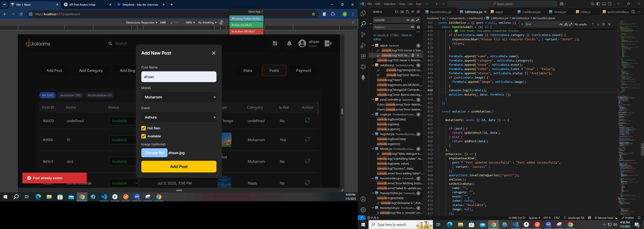Image resolution: width=644 pixels, height=229 pixels.
Task: Click the Choose file button
Action: tap(154, 153)
